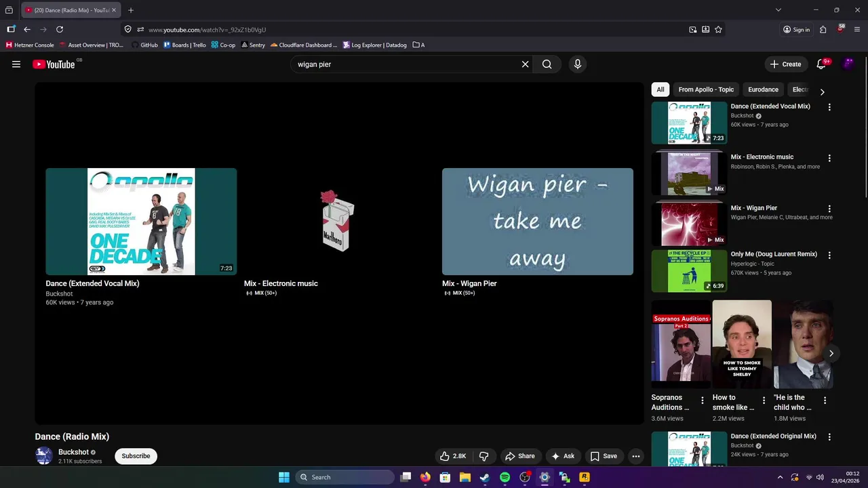Viewport: 868px width, 488px height.
Task: Dislike the video with thumbs down
Action: coord(484,456)
